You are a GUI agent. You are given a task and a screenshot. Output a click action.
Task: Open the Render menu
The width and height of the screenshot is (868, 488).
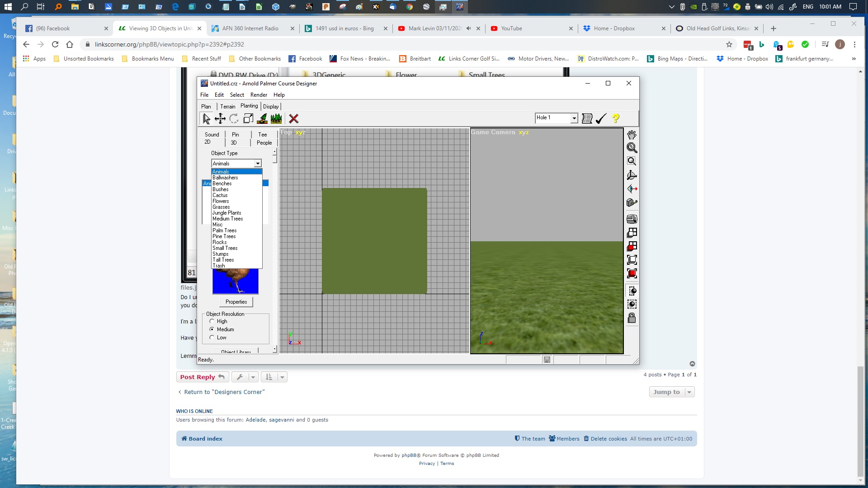tap(259, 95)
